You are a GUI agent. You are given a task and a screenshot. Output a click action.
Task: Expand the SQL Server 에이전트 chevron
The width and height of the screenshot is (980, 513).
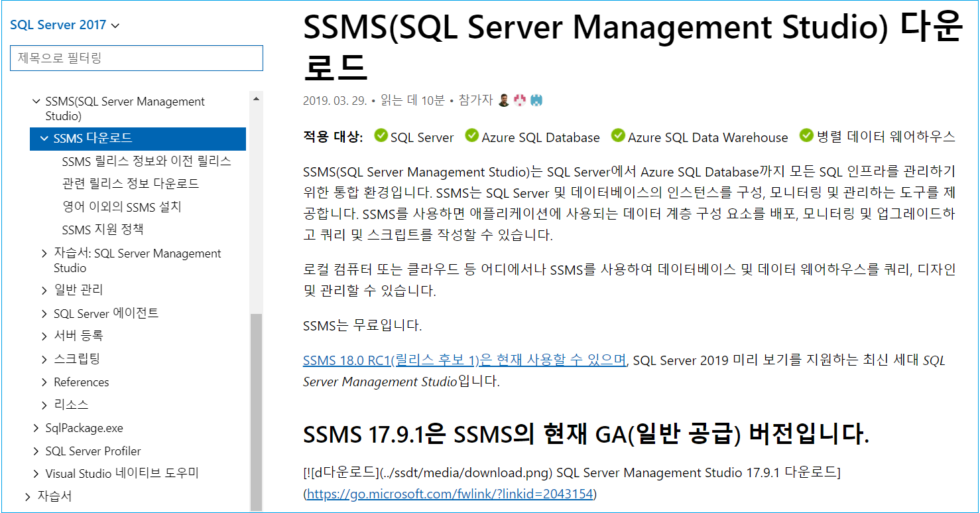click(x=44, y=313)
